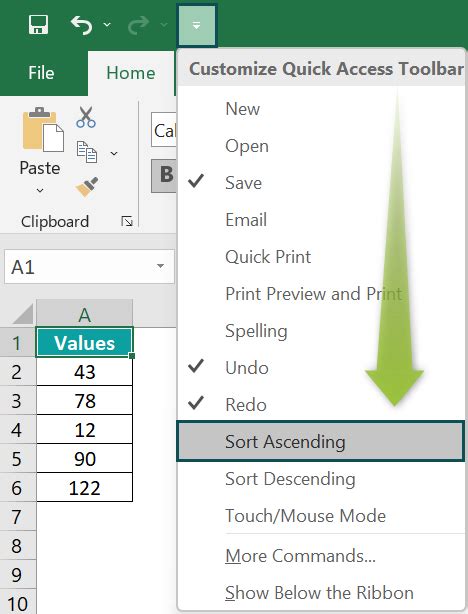Select row 4 header

coord(18,430)
